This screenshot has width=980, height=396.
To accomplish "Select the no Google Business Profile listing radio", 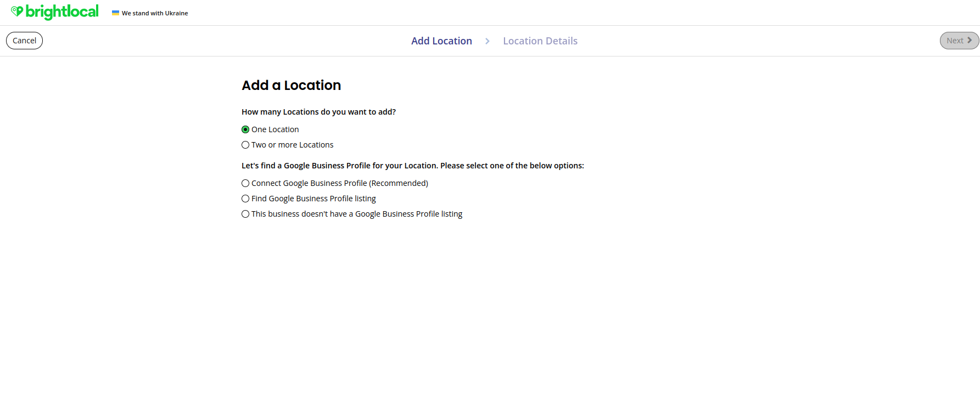I will [245, 214].
